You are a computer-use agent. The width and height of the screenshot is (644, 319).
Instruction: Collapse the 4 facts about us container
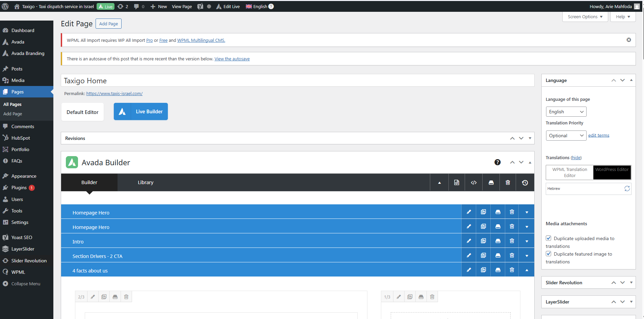pos(527,270)
